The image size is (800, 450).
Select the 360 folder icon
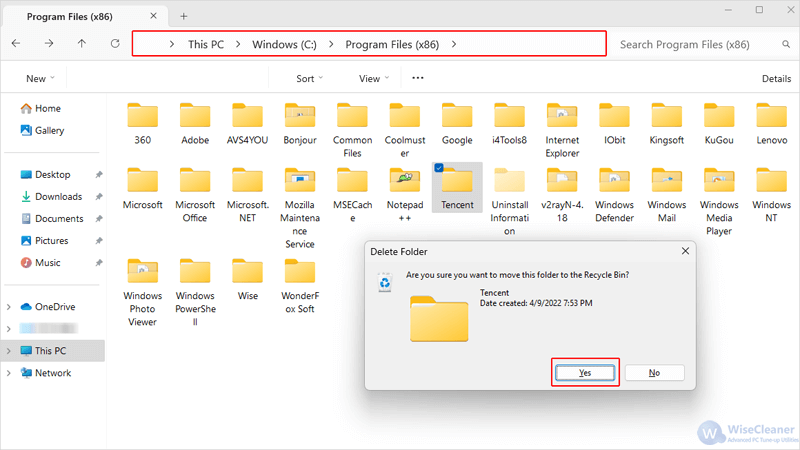(142, 116)
